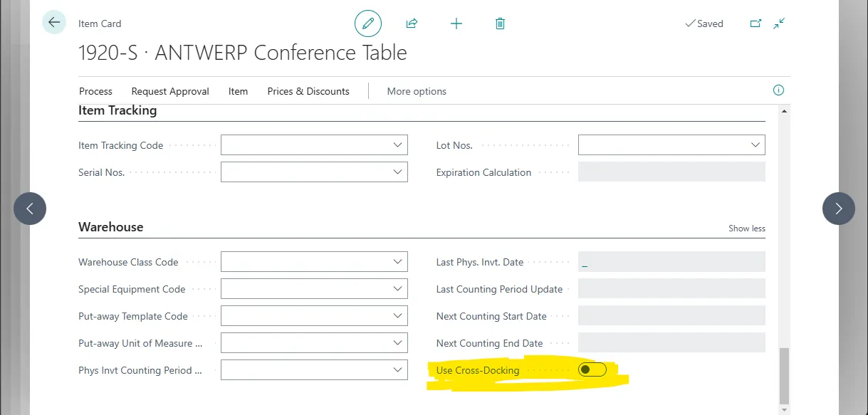Click scrollbar down arrow

(785, 410)
